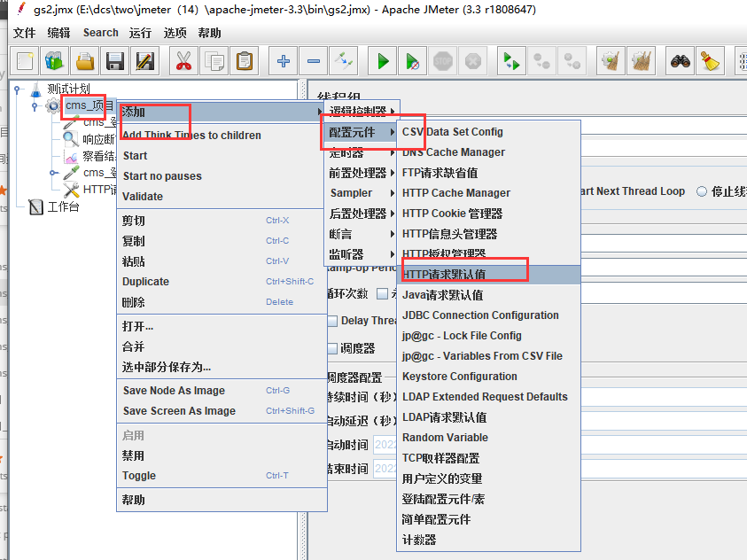Collapse the cms_项目 tree expander handle
This screenshot has width=747, height=560.
coord(35,105)
